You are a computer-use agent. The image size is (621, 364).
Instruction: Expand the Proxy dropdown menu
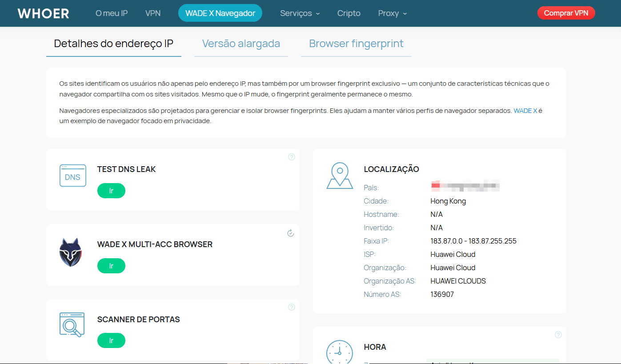pos(392,13)
